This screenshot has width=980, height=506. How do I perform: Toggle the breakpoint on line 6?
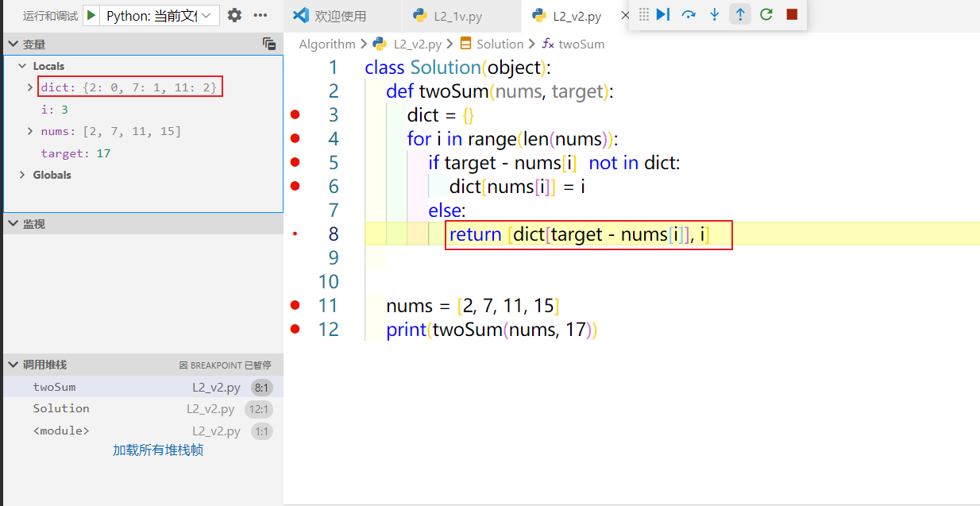click(295, 186)
